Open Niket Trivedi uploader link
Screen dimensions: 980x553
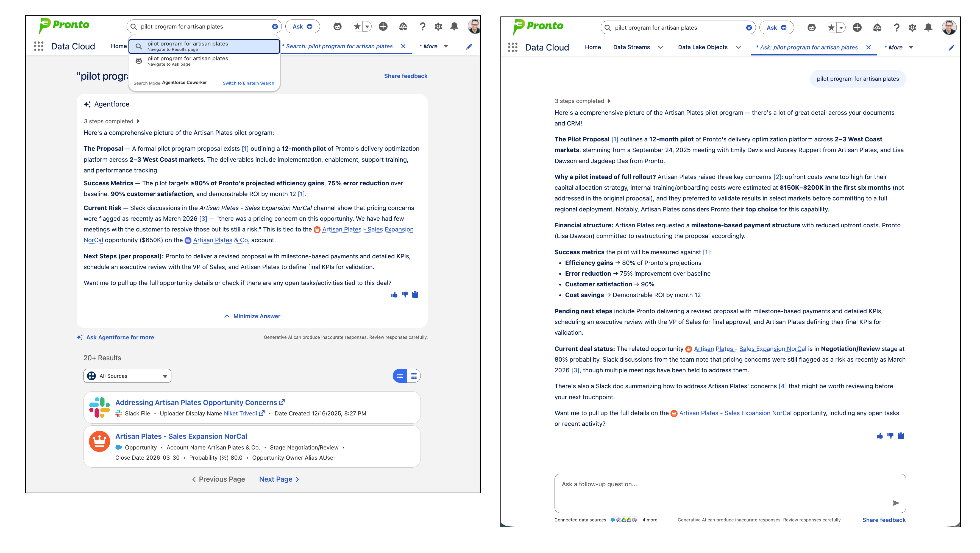[240, 414]
